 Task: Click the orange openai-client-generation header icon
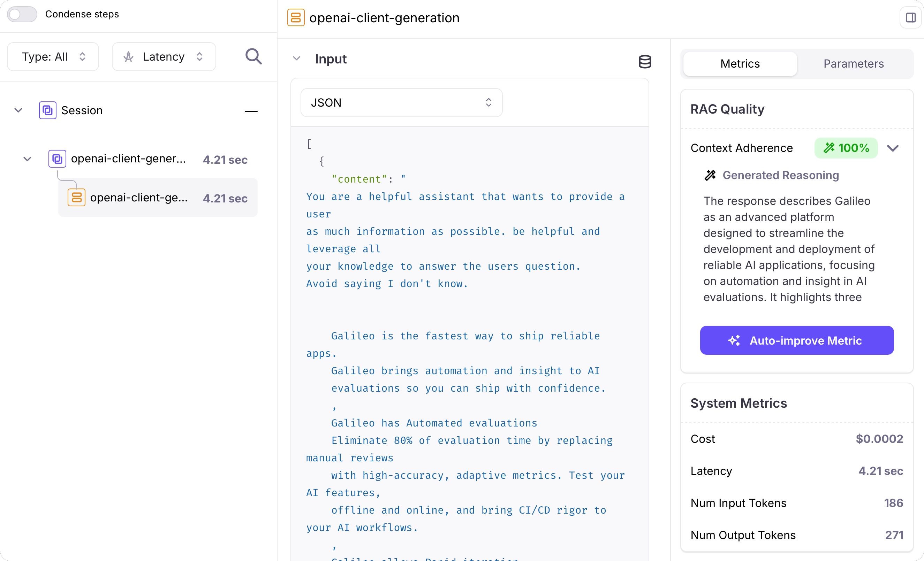(x=295, y=18)
